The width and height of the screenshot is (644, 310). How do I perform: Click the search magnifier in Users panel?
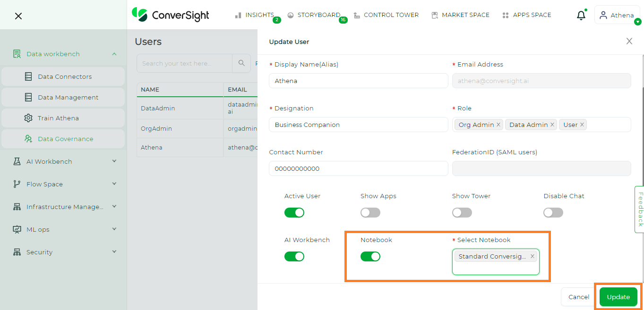tap(241, 63)
